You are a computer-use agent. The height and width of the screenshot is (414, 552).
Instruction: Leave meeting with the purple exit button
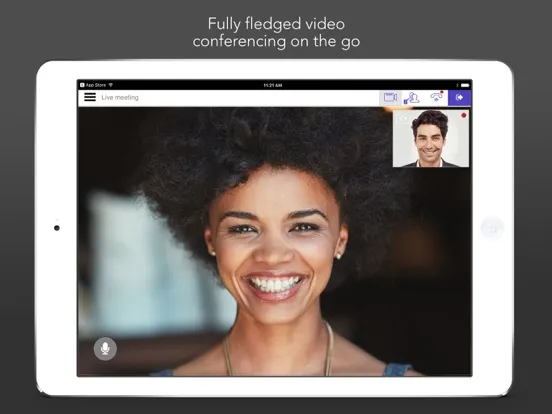point(459,98)
